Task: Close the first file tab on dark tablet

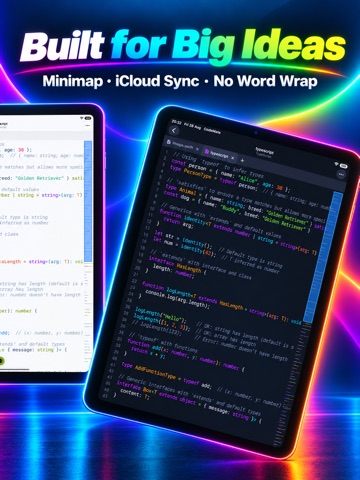Action: point(197,149)
